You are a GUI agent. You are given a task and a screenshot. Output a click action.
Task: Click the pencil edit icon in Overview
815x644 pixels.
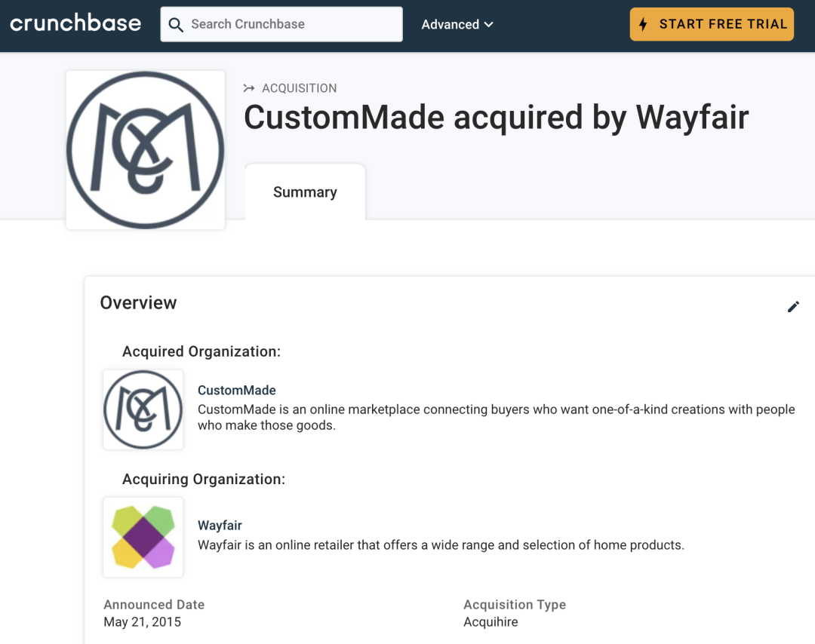pyautogui.click(x=793, y=306)
